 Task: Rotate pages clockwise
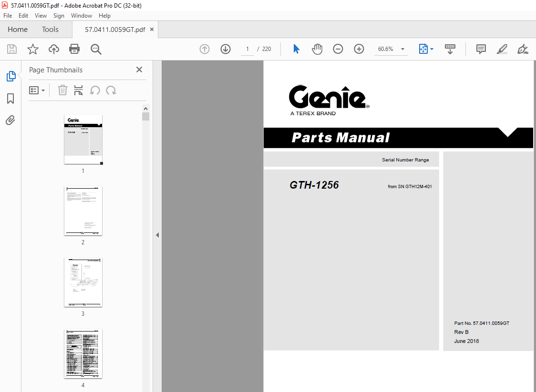tap(111, 90)
